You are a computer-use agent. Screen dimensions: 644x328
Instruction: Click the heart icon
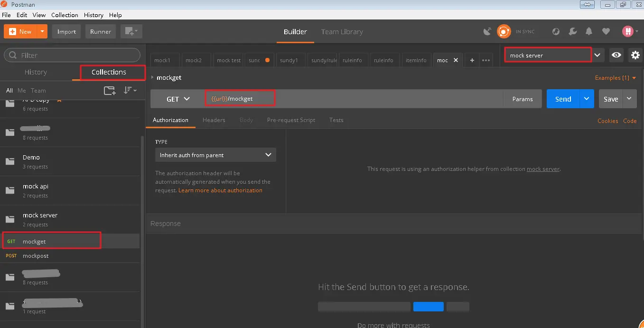pos(606,32)
